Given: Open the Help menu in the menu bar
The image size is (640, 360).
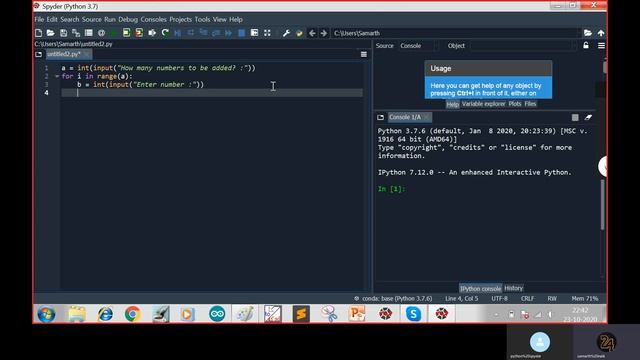Looking at the screenshot, I should point(236,19).
